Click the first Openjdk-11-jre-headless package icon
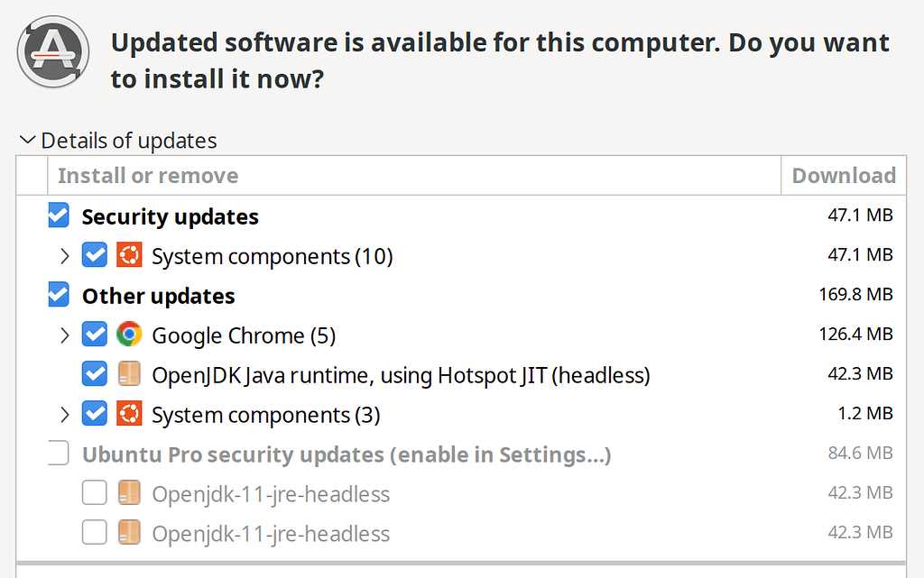Screen dimensions: 924x578 (129, 493)
